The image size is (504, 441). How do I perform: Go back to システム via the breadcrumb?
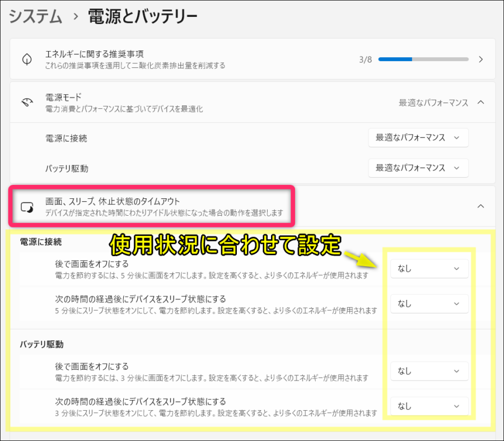[35, 17]
